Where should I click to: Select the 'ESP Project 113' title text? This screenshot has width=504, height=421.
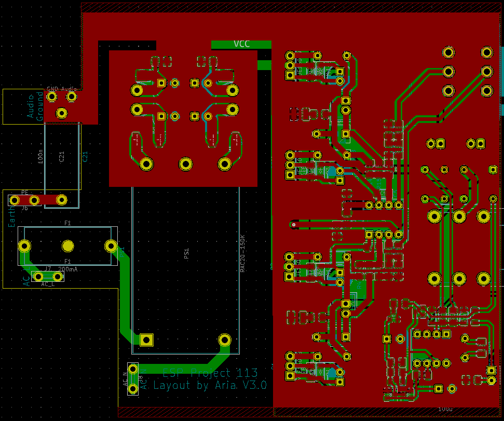coord(210,373)
